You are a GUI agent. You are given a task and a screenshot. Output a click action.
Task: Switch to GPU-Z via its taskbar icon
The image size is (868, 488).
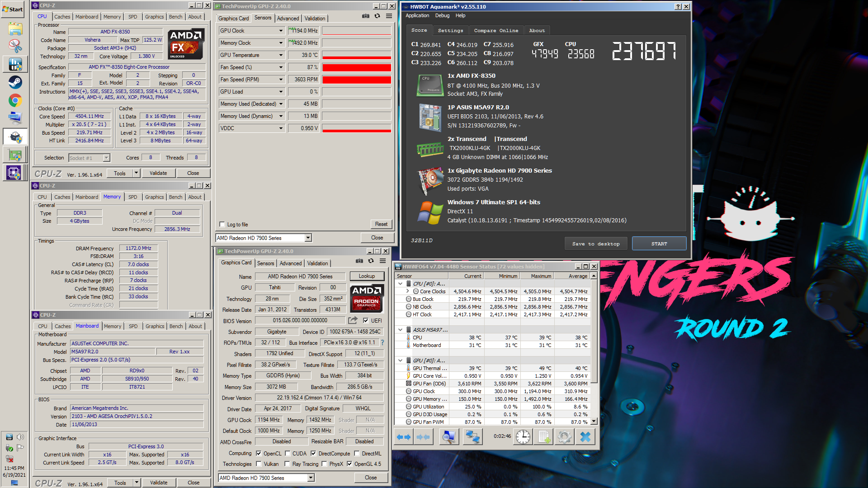point(15,155)
